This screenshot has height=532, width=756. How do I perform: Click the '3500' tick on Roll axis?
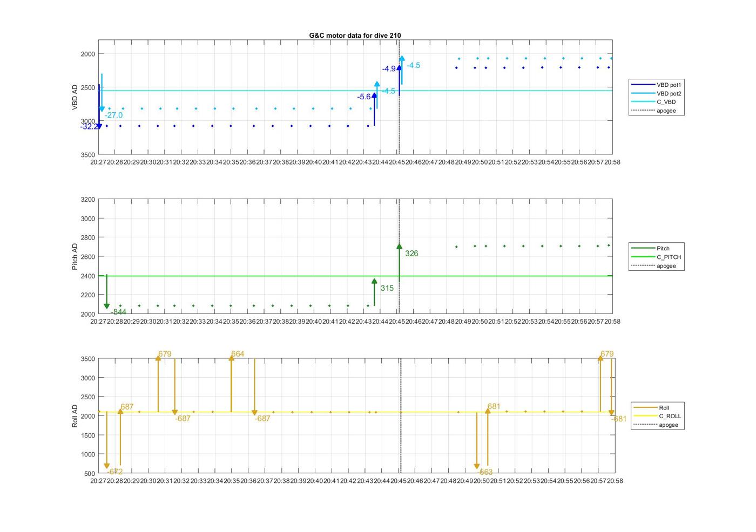[x=88, y=359]
